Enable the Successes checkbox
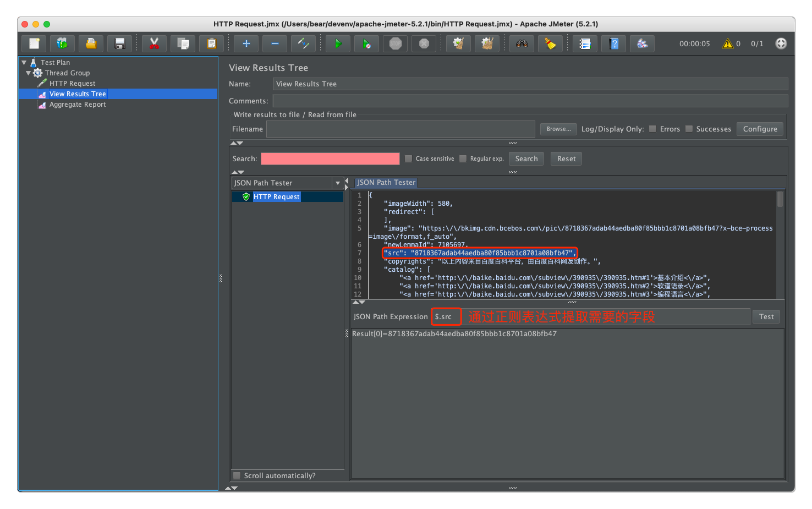Image resolution: width=812 pixels, height=509 pixels. pyautogui.click(x=689, y=129)
